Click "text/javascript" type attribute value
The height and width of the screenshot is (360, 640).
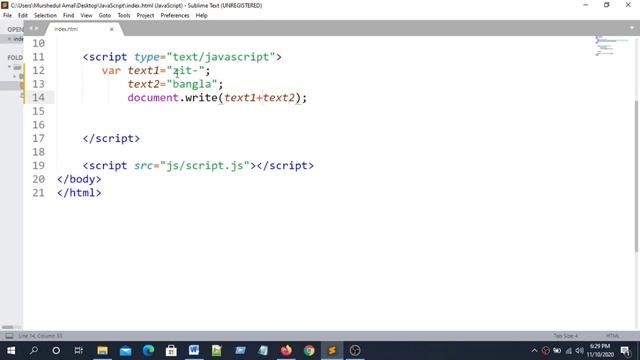coord(221,57)
